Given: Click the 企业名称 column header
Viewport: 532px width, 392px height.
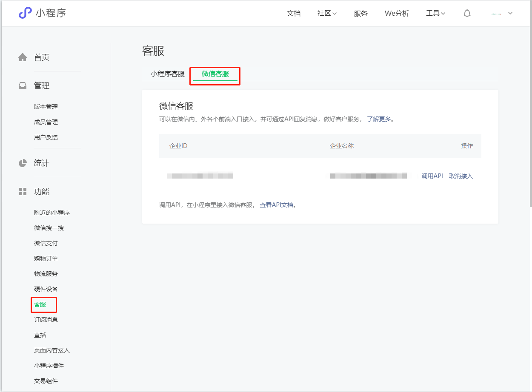Looking at the screenshot, I should coord(342,146).
